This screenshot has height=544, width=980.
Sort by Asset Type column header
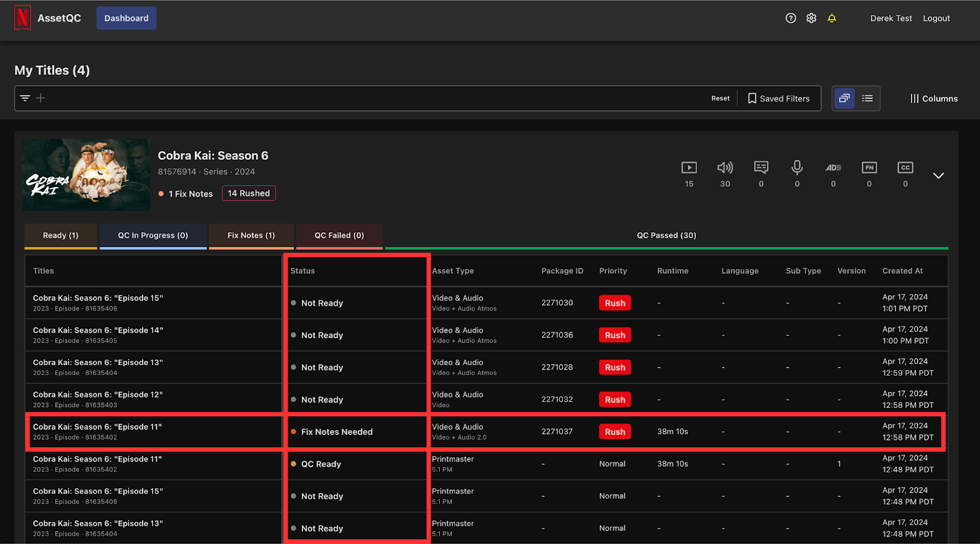(453, 271)
